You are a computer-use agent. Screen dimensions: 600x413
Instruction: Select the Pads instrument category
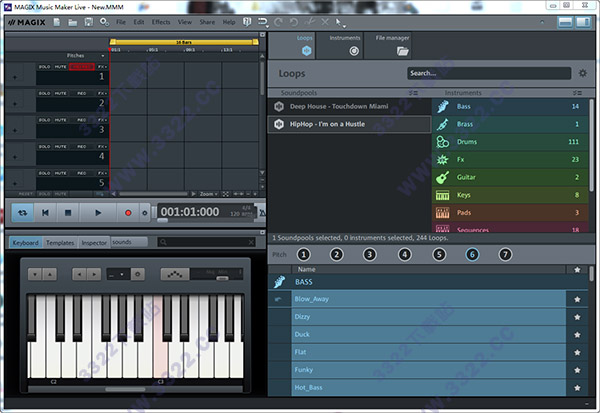coord(510,212)
